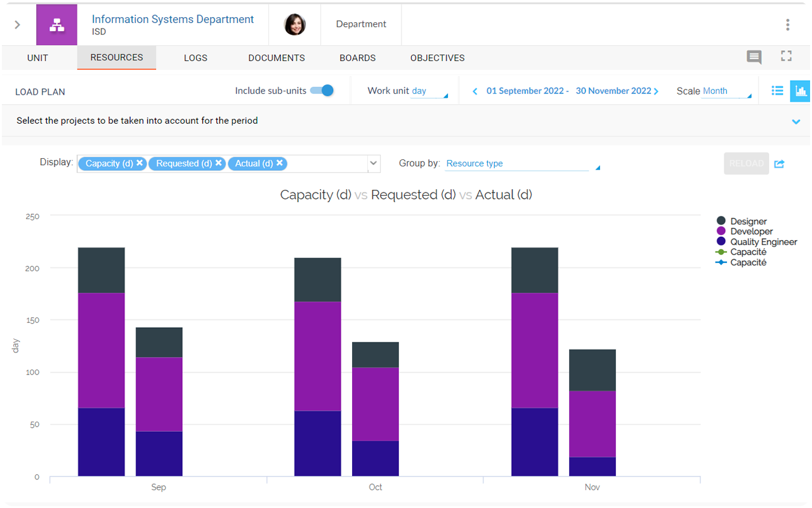Click the purple organization unit icon
Viewport: 812px width, 508px height.
click(56, 25)
